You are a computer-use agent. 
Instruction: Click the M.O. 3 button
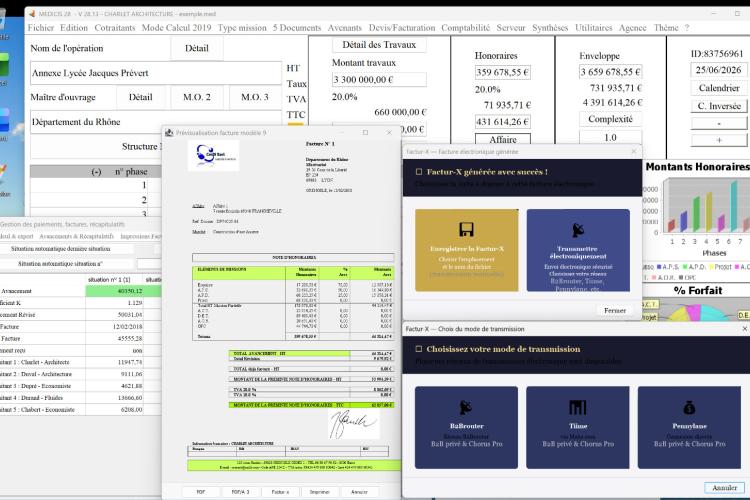tap(254, 97)
